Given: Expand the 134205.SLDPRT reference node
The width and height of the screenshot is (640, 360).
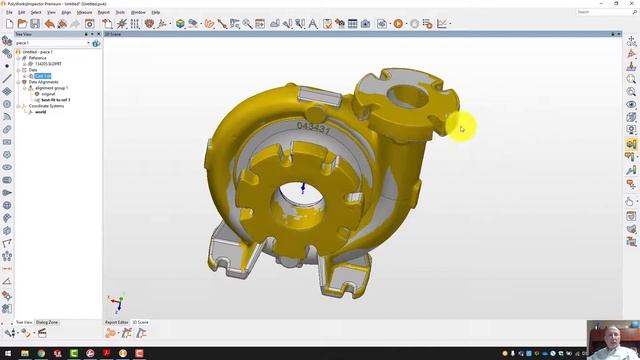Looking at the screenshot, I should [24, 64].
